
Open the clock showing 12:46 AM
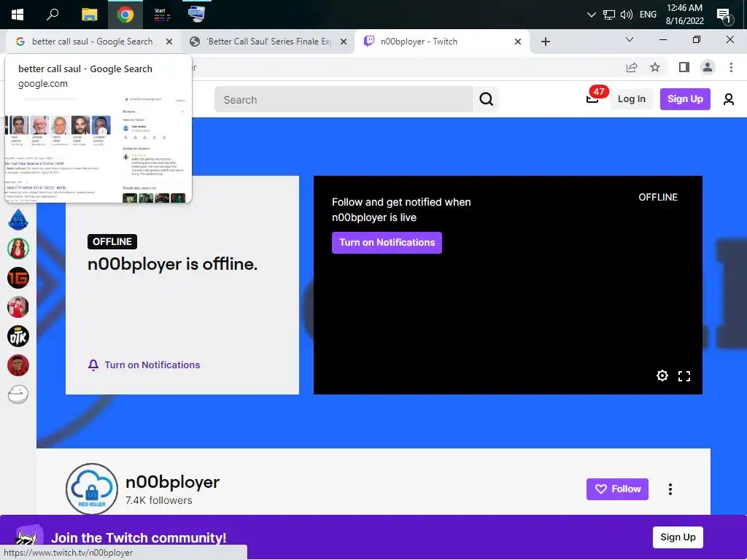[x=684, y=15]
